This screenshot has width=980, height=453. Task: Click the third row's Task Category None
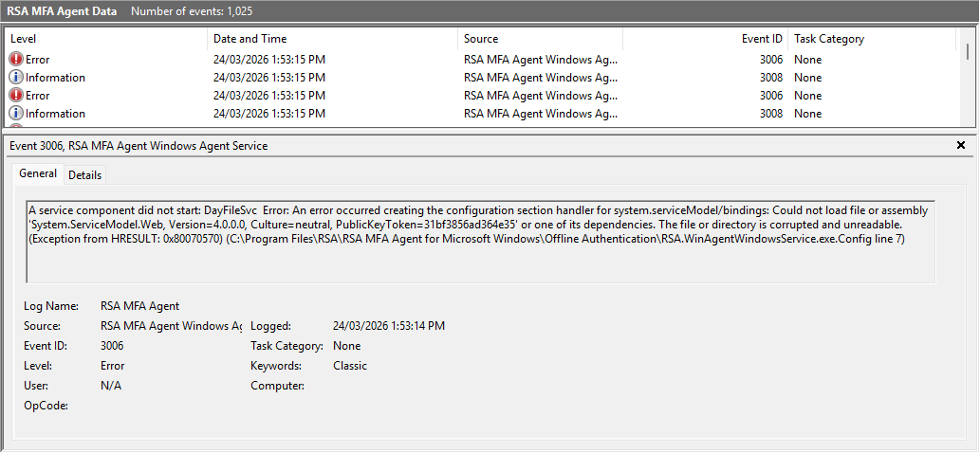(x=808, y=96)
